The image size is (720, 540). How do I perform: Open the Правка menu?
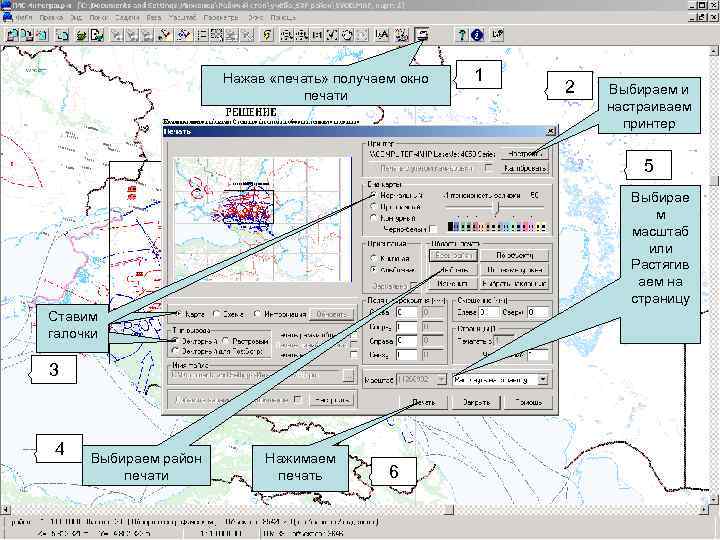coord(51,17)
